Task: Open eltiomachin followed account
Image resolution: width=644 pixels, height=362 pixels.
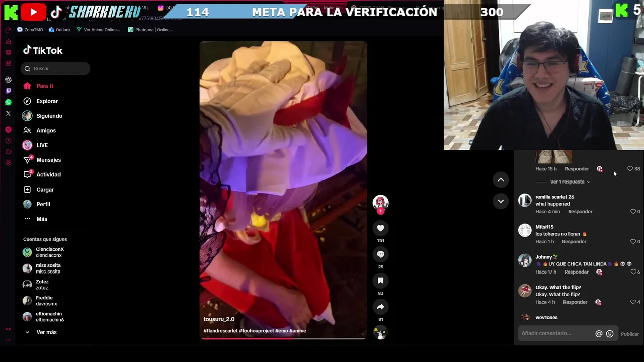Action: click(44, 317)
